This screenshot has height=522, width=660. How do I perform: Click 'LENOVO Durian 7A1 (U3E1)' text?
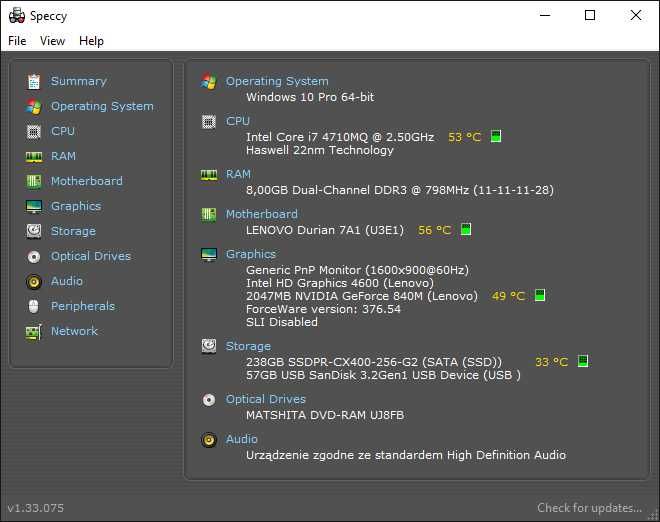click(x=325, y=230)
